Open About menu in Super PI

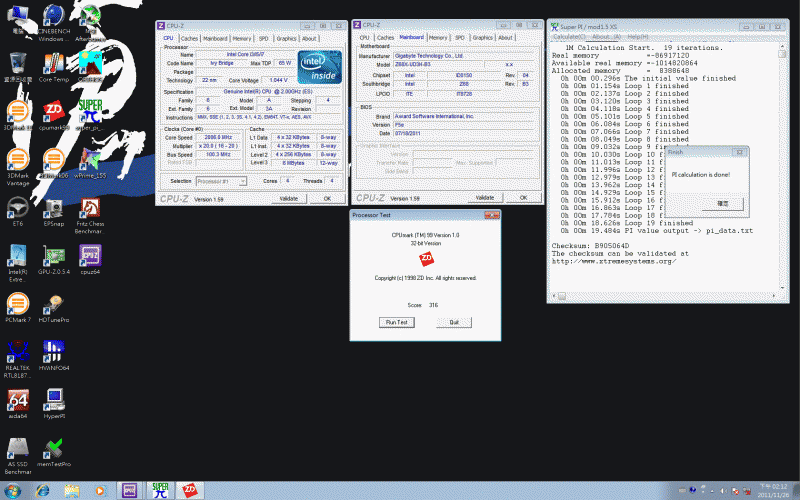point(606,37)
